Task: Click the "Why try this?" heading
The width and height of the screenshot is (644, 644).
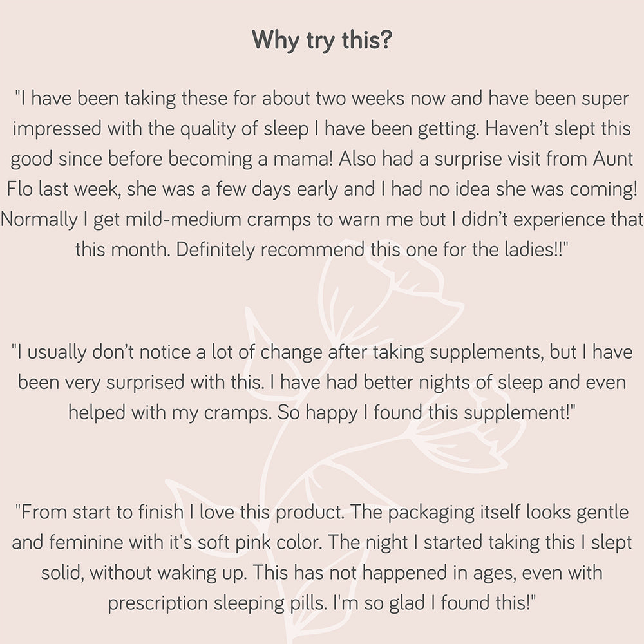Action: 321,40
